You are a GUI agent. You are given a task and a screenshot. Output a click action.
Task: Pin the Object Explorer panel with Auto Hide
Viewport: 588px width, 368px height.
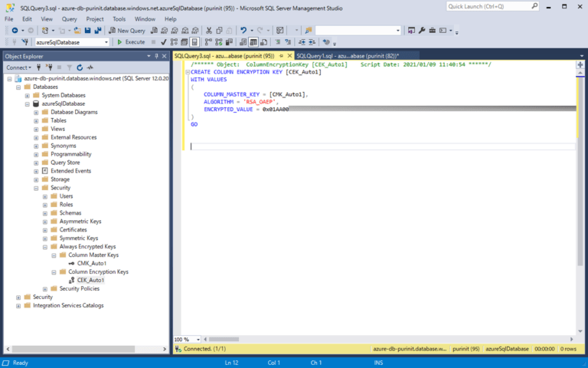click(156, 56)
